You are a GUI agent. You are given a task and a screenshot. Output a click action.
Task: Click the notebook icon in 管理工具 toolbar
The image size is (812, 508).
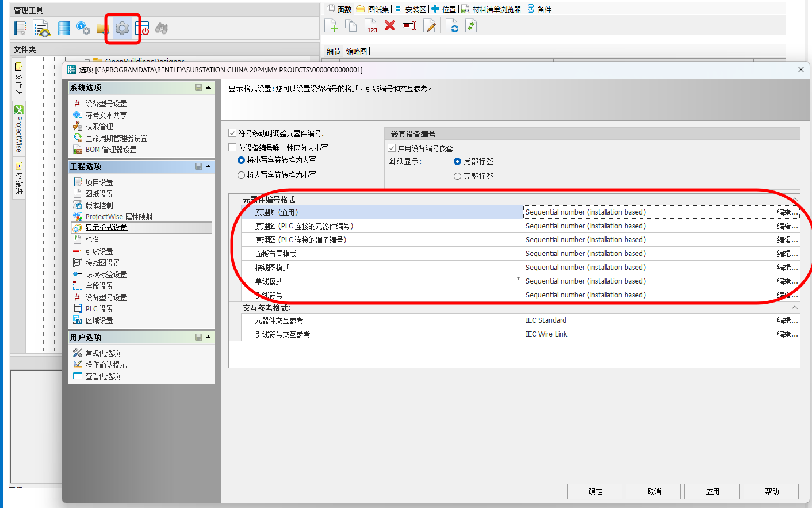pos(20,28)
